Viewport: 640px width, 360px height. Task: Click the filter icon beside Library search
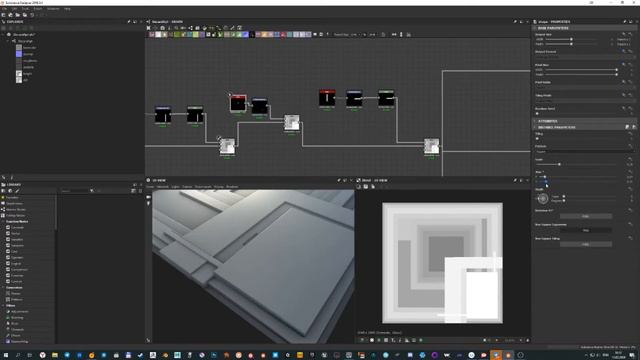click(x=92, y=191)
